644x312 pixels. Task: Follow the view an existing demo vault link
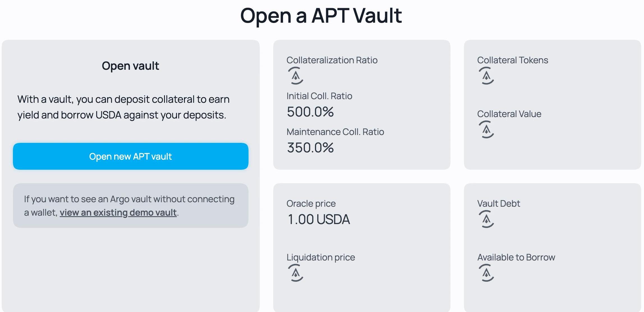pos(118,213)
